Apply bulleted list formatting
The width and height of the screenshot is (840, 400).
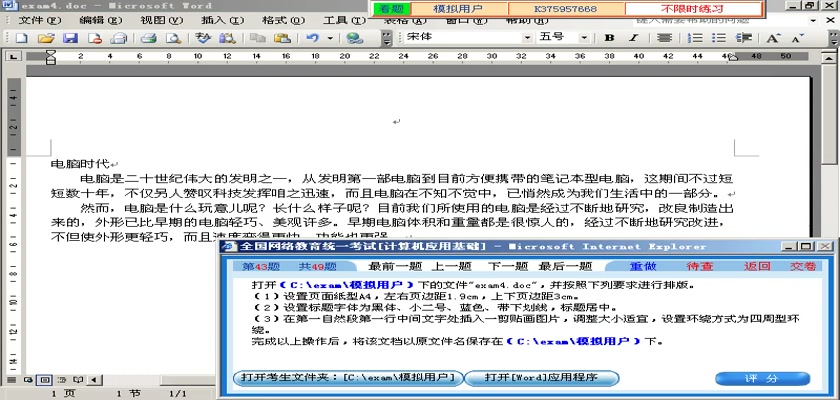click(x=718, y=38)
